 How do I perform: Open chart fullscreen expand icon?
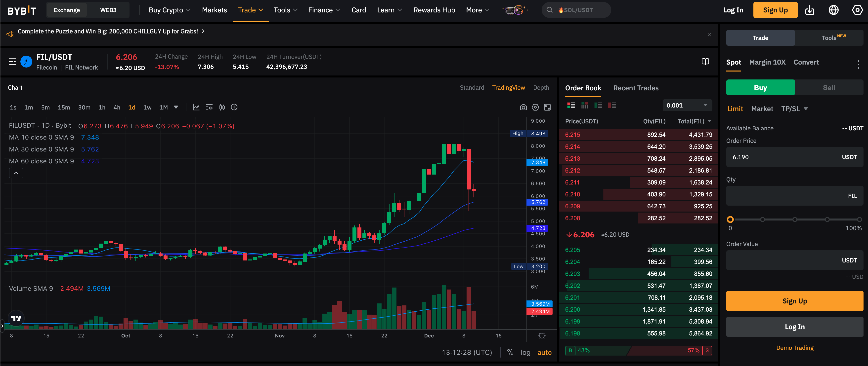click(x=547, y=108)
